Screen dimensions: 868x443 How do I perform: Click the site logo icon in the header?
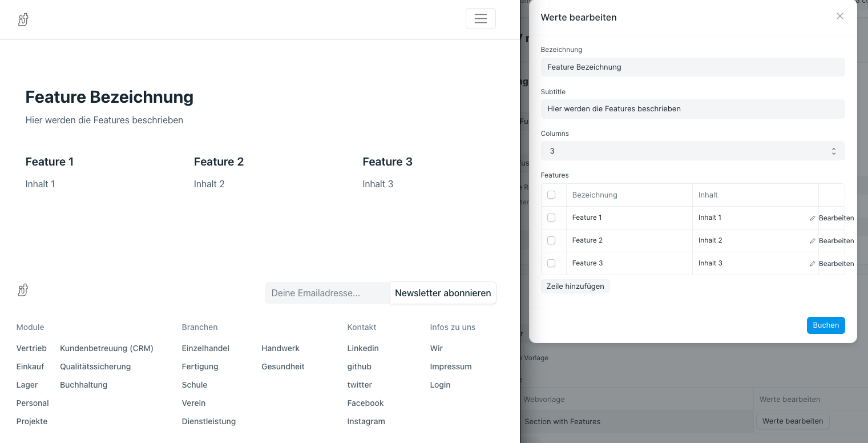[23, 20]
